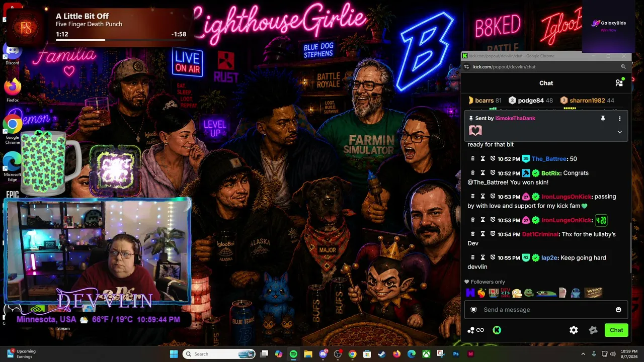The image size is (644, 362).
Task: Insert the WHO emote from quick emotes
Action: click(594, 293)
